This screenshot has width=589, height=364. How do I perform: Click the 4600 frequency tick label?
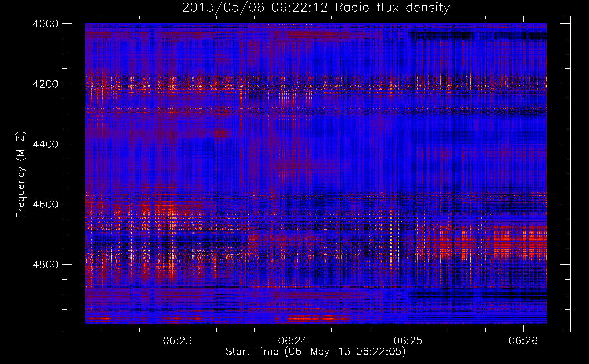pyautogui.click(x=46, y=204)
